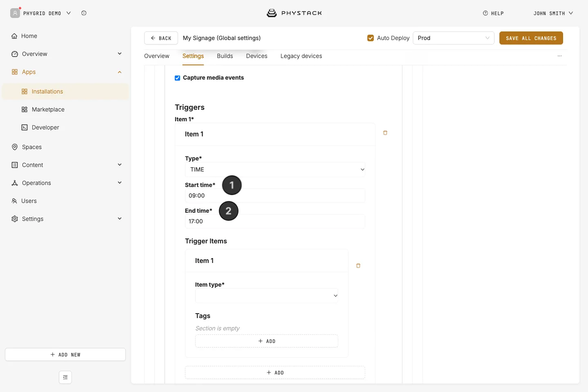588x392 pixels.
Task: Click the Start time field showing 09:00
Action: (275, 196)
